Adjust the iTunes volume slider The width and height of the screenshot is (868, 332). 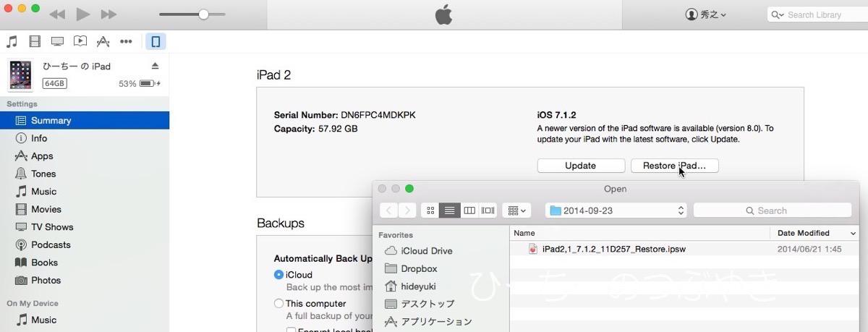point(192,14)
